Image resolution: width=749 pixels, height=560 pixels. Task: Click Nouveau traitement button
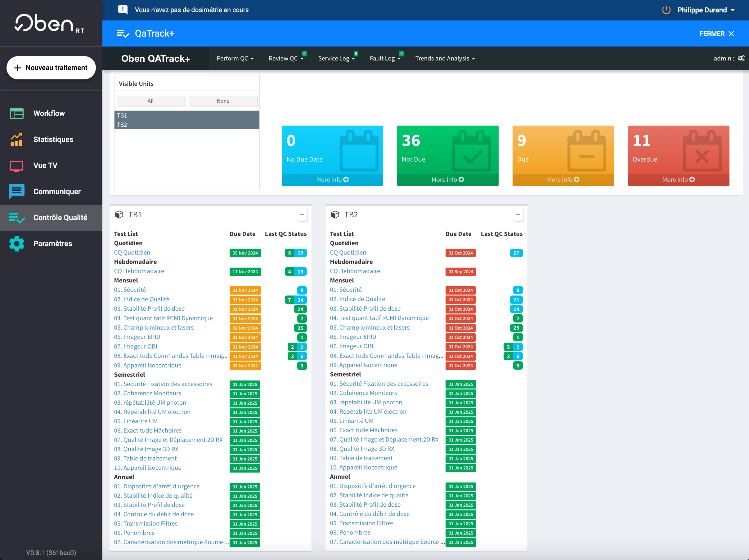coord(51,68)
